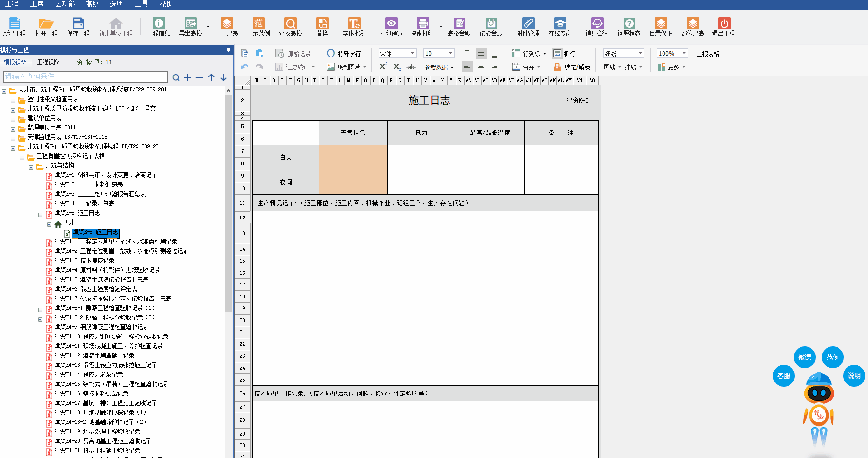The width and height of the screenshot is (868, 458).
Task: Click the 上报表格 button
Action: 708,54
